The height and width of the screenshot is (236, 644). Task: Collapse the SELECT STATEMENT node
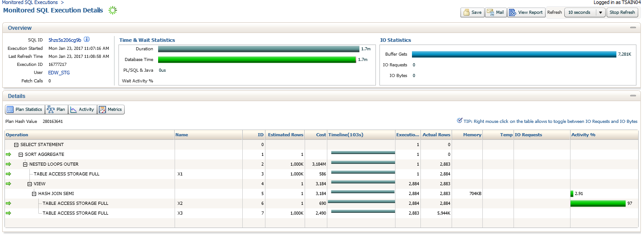tap(16, 145)
